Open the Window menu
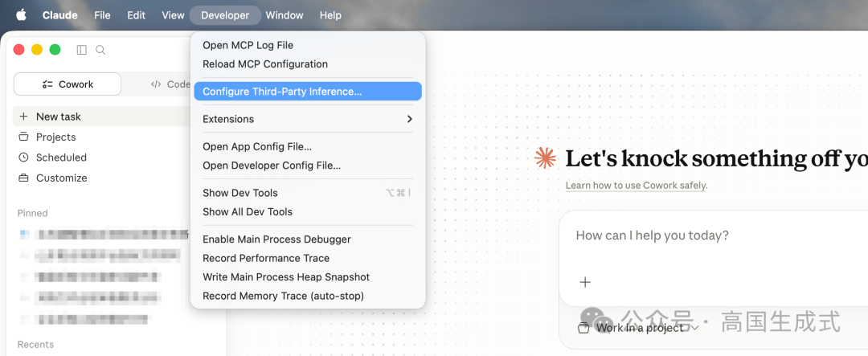Viewport: 868px width, 356px height. pyautogui.click(x=285, y=15)
